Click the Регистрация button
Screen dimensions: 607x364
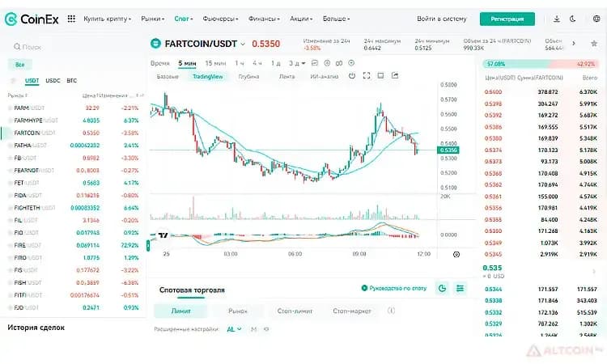tap(507, 19)
